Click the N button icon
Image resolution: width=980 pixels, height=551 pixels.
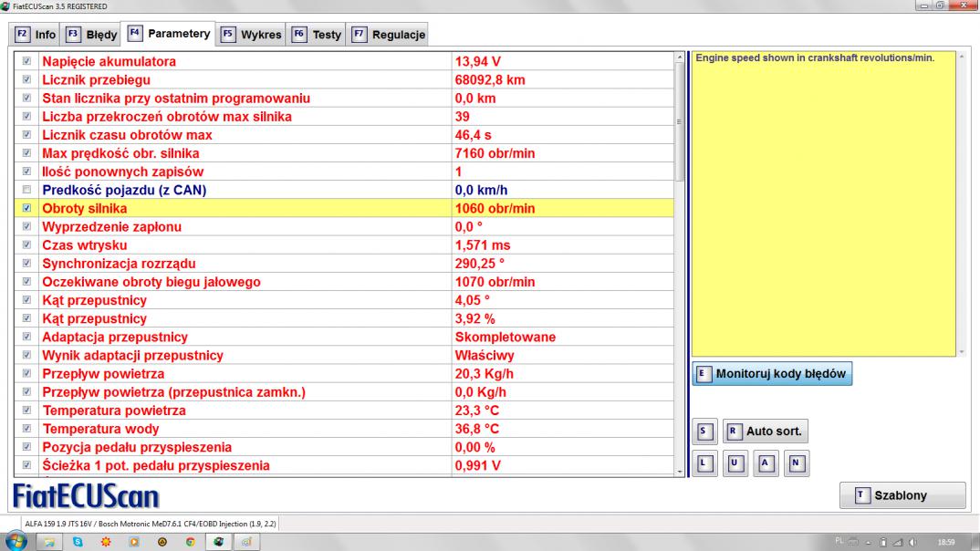[x=797, y=463]
